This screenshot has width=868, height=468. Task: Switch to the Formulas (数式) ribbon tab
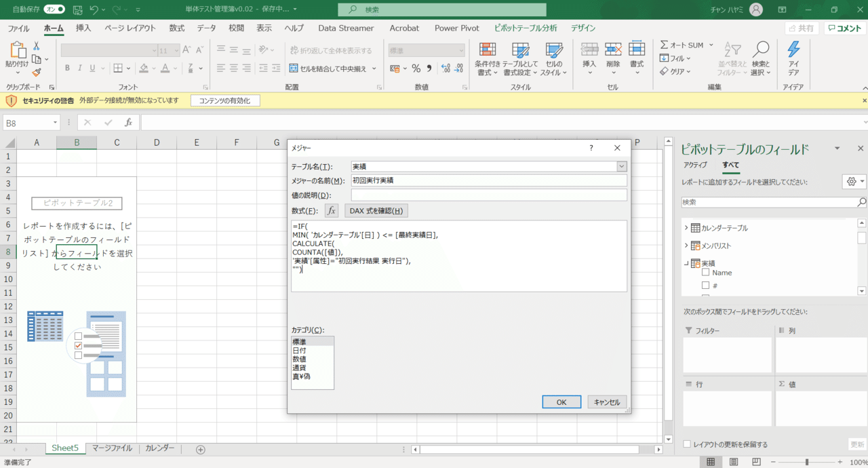[177, 28]
